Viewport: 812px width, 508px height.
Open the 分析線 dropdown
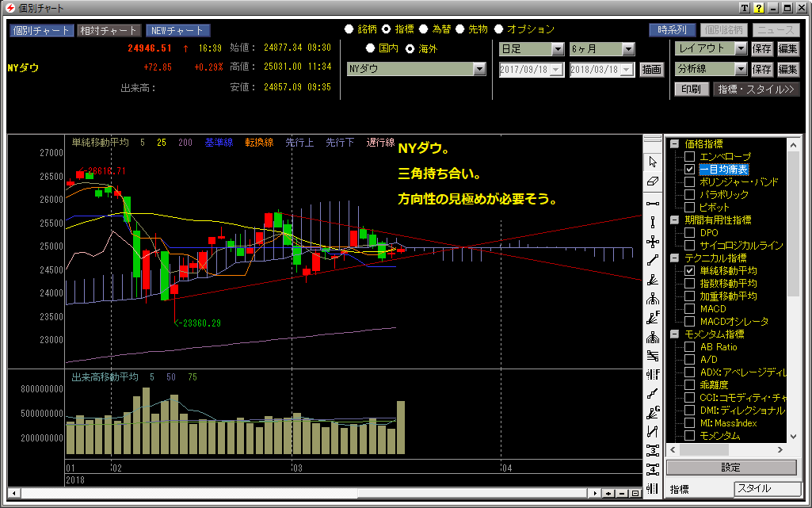coord(741,69)
